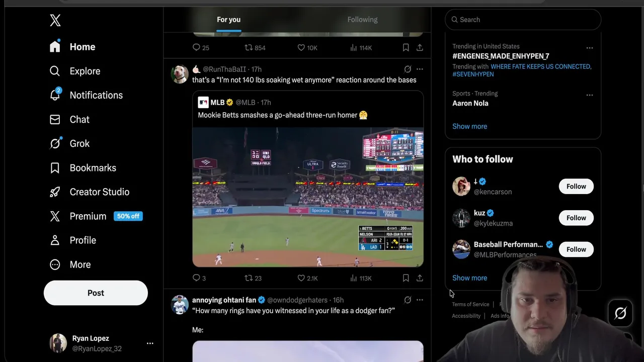Open Accessibility footer link
This screenshot has height=362, width=644.
point(466,316)
